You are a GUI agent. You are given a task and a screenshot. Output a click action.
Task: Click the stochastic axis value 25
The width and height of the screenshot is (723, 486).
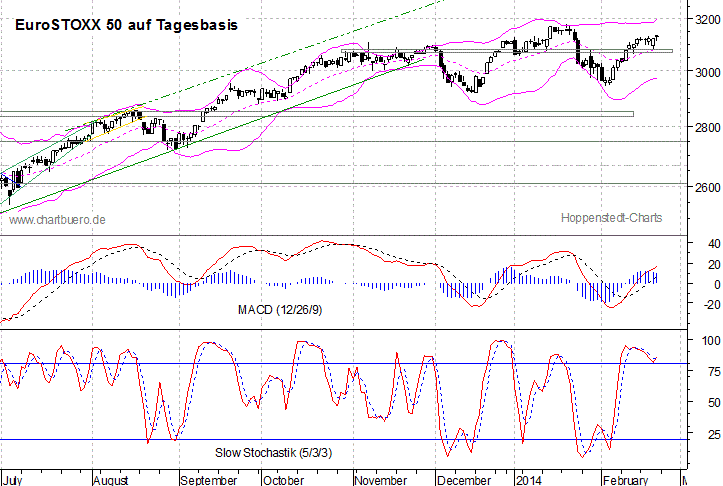pos(714,434)
